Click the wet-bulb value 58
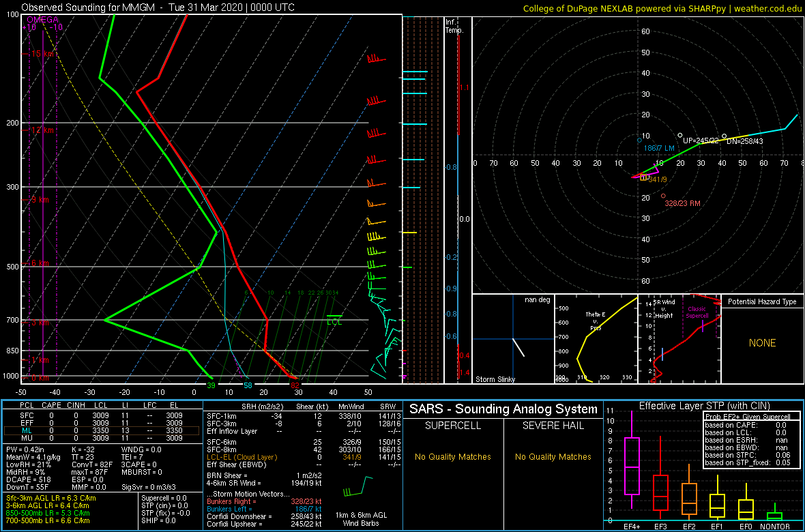Image resolution: width=805 pixels, height=532 pixels. 248,385
